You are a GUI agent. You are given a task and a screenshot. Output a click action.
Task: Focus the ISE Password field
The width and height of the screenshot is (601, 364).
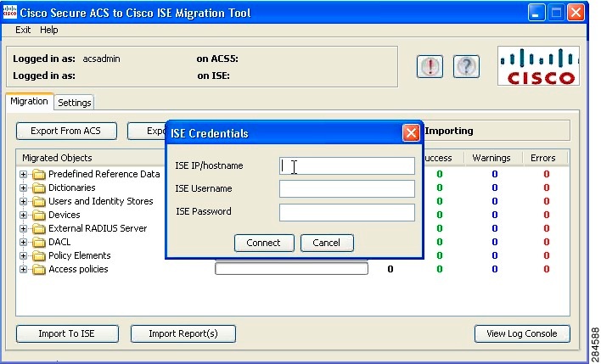(x=347, y=212)
